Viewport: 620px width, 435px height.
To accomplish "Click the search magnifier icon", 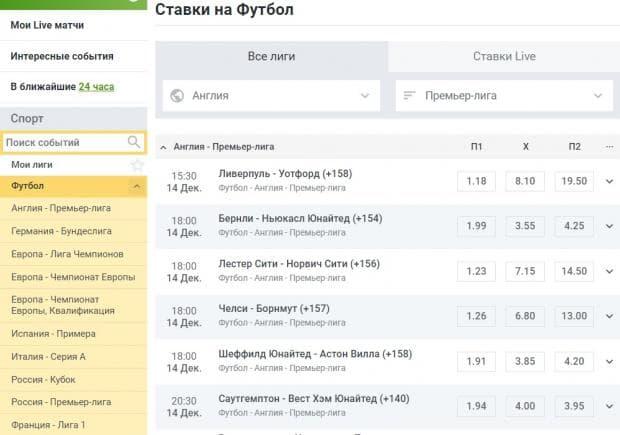I will tap(134, 142).
